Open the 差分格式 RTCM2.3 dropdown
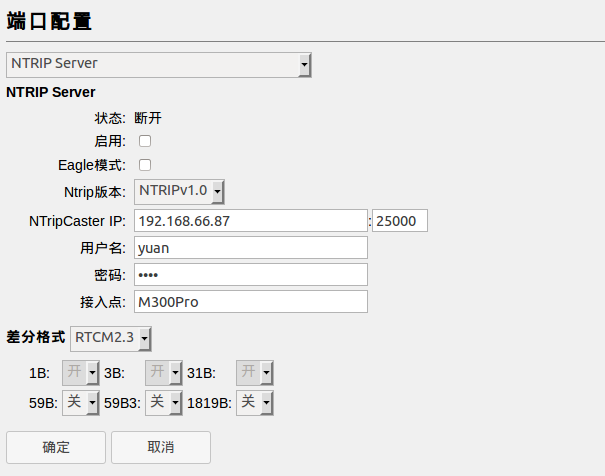Image resolution: width=605 pixels, height=476 pixels. 112,339
